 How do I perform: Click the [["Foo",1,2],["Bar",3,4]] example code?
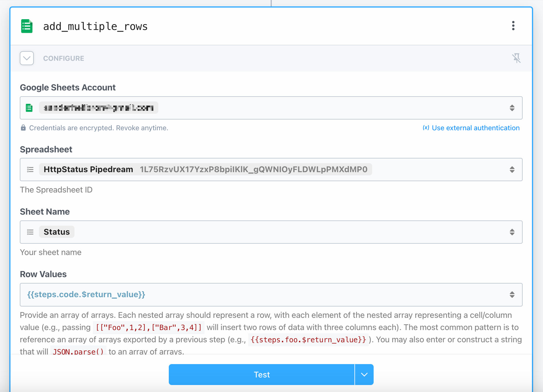point(149,327)
